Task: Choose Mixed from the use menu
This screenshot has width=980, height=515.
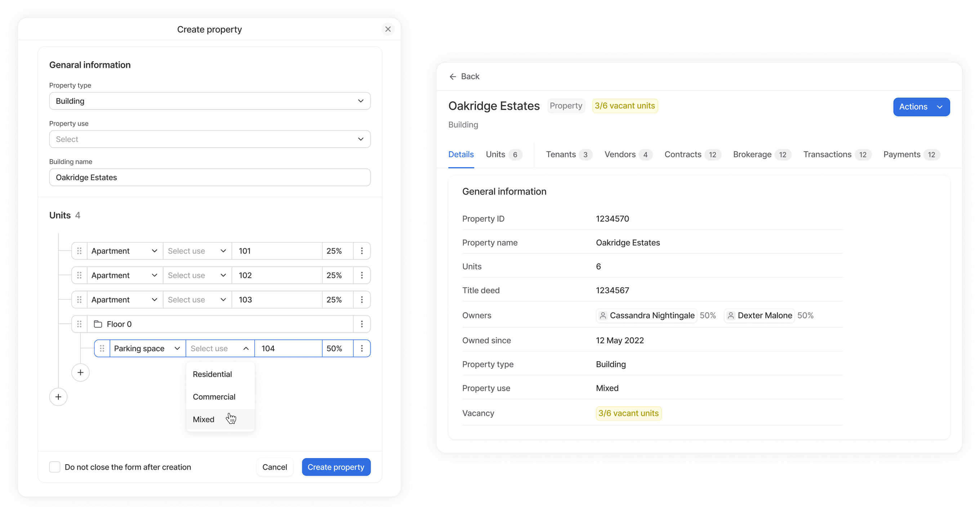Action: [220, 420]
